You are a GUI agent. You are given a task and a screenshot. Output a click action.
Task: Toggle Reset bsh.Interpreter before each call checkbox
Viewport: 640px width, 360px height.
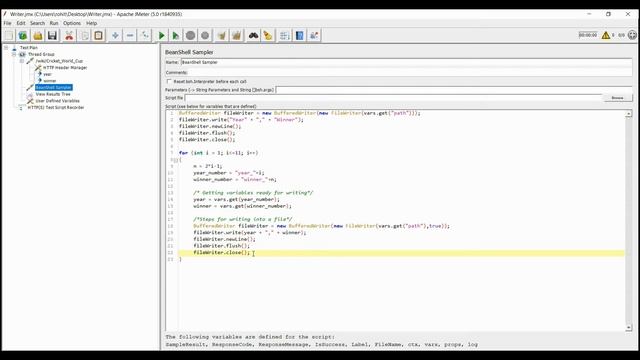click(x=169, y=82)
